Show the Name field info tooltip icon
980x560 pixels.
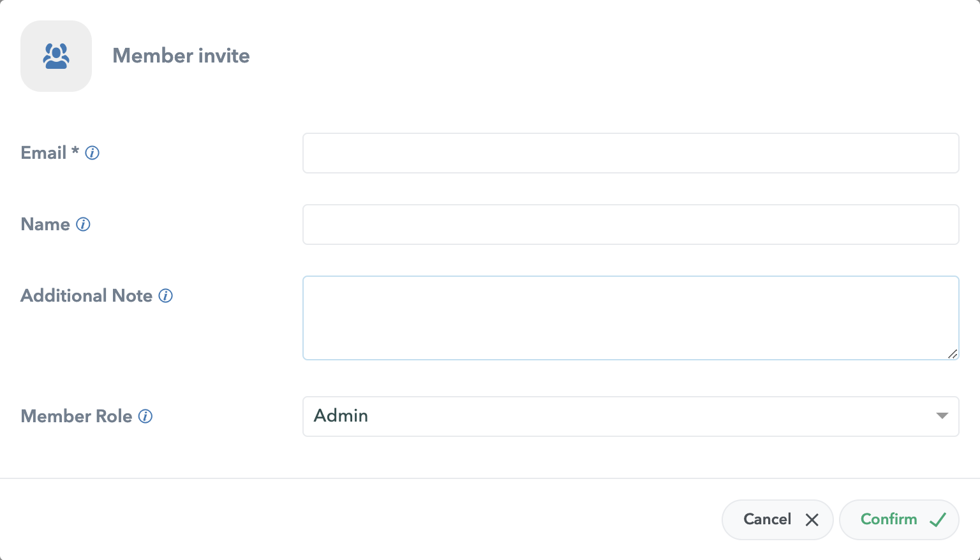pyautogui.click(x=83, y=225)
